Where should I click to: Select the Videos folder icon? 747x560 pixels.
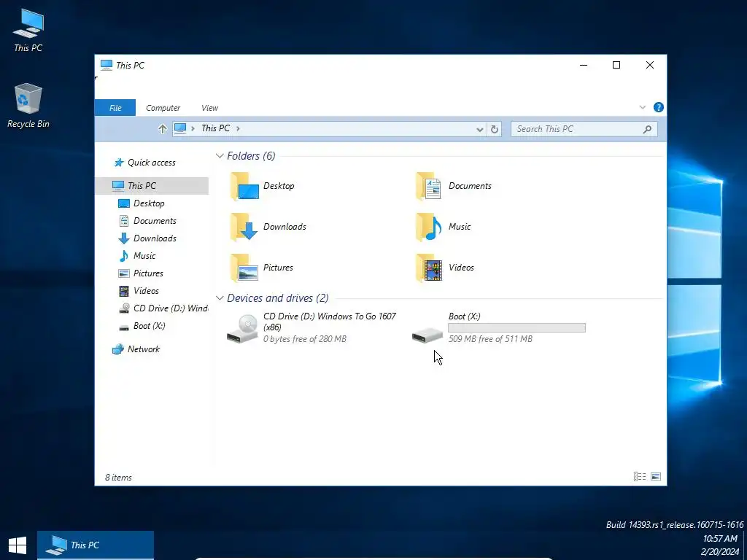coord(429,268)
